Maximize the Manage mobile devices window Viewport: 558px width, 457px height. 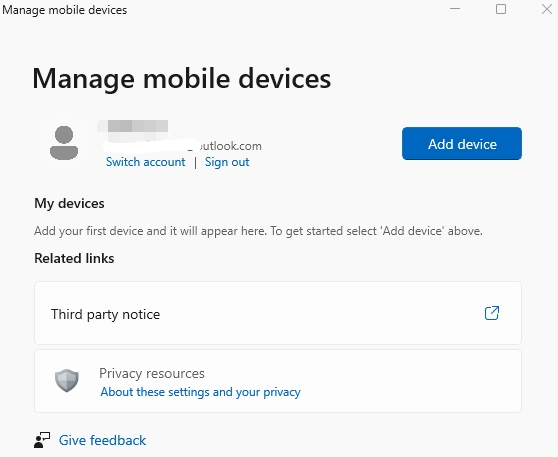click(501, 9)
